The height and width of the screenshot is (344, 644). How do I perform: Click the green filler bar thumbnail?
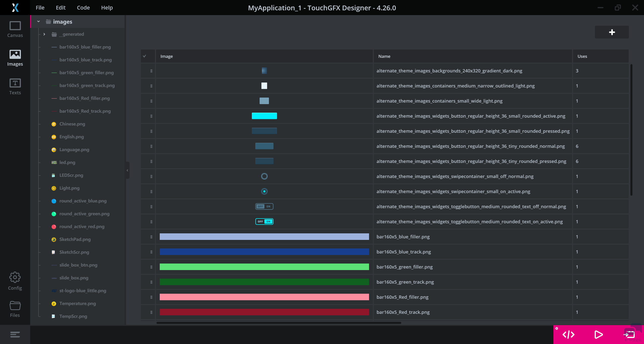[264, 267]
